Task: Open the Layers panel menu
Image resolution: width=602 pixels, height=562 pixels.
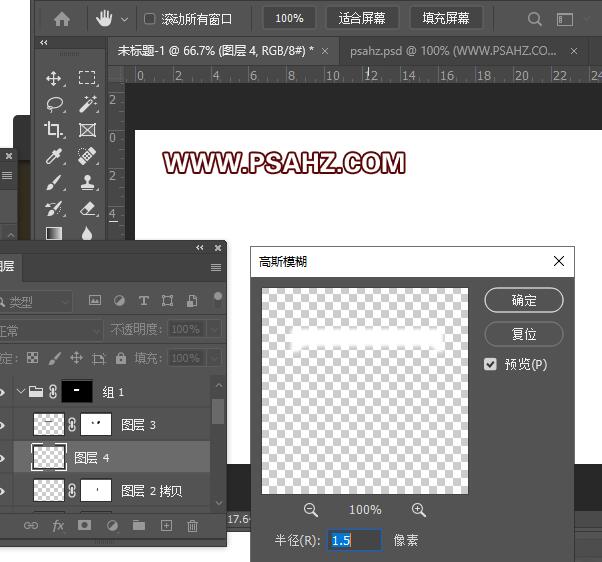Action: 216,267
